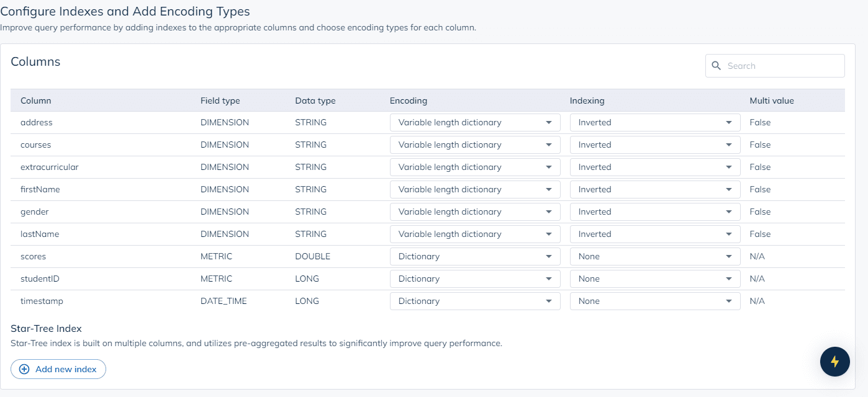
Task: Click the search magnifier icon
Action: coord(717,65)
